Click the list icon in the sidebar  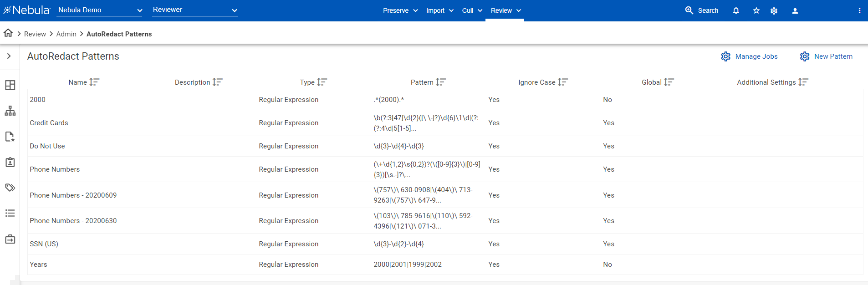(x=10, y=213)
